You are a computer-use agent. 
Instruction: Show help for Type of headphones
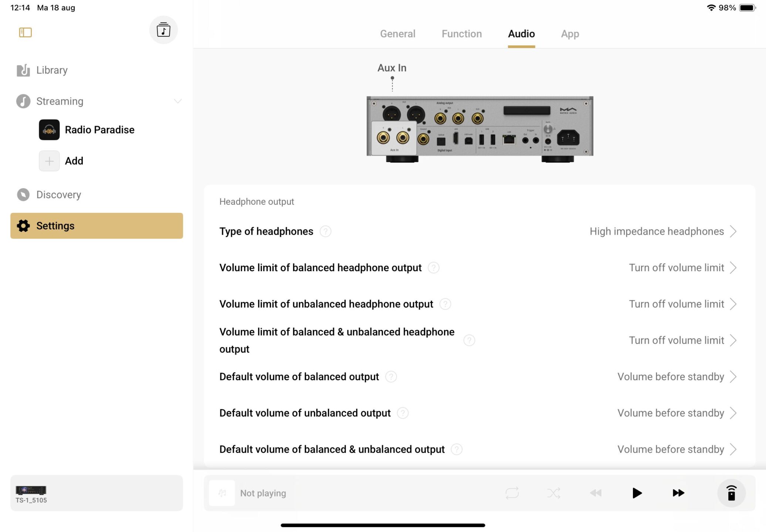(x=325, y=231)
